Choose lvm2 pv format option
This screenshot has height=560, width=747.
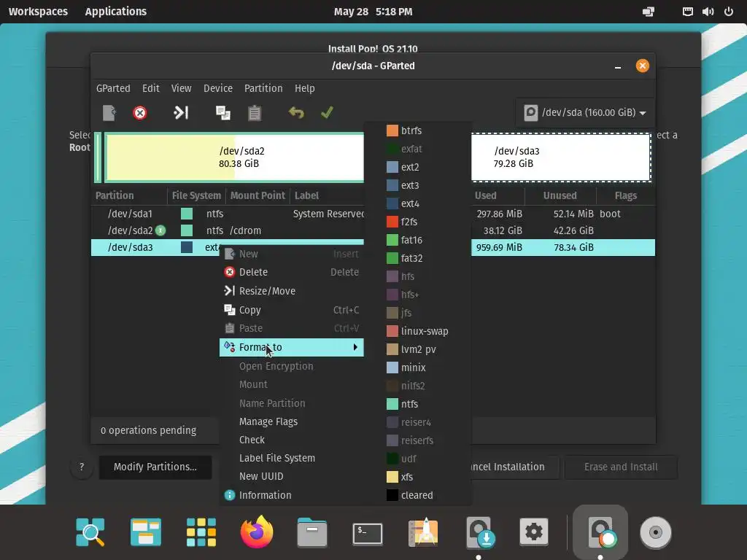pyautogui.click(x=418, y=349)
